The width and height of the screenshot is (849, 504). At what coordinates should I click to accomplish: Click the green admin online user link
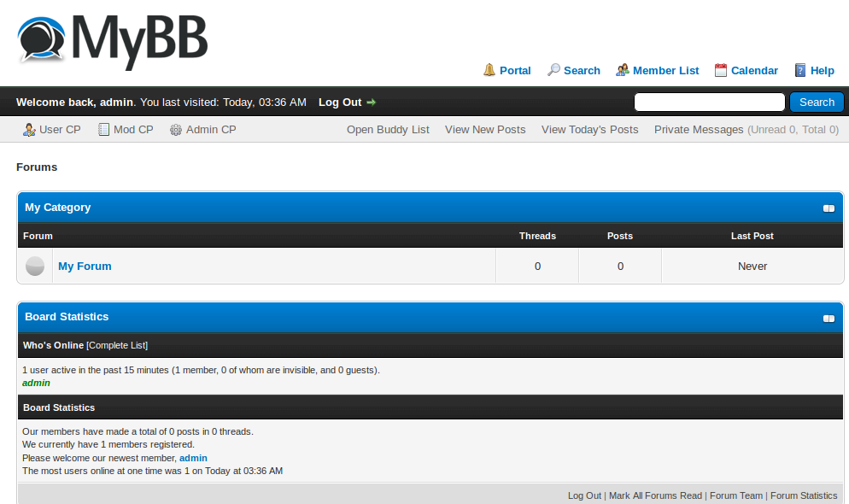tap(36, 383)
